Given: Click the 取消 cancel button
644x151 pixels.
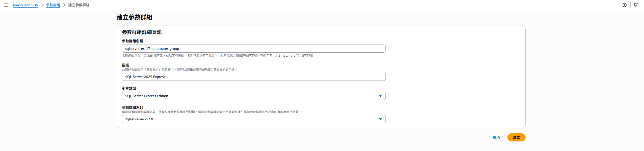Looking at the screenshot, I should tap(496, 137).
